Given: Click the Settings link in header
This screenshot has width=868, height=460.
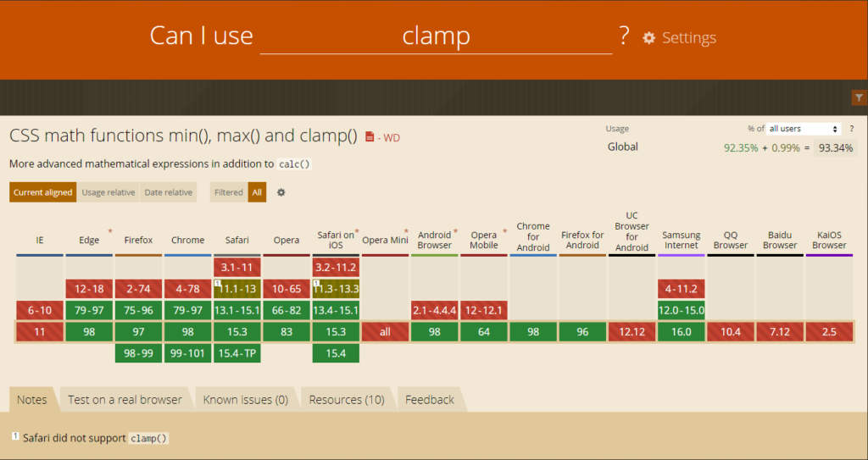Looking at the screenshot, I should 689,37.
